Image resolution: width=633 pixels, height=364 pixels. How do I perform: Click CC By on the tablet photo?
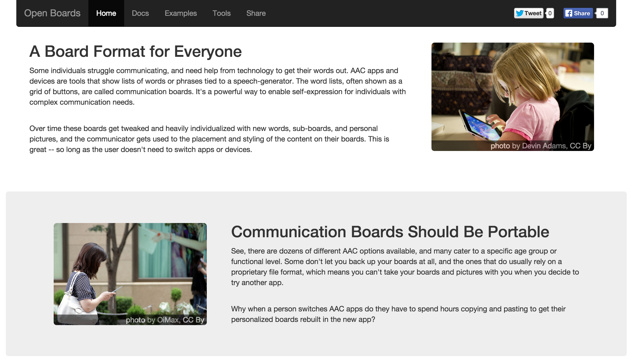580,146
